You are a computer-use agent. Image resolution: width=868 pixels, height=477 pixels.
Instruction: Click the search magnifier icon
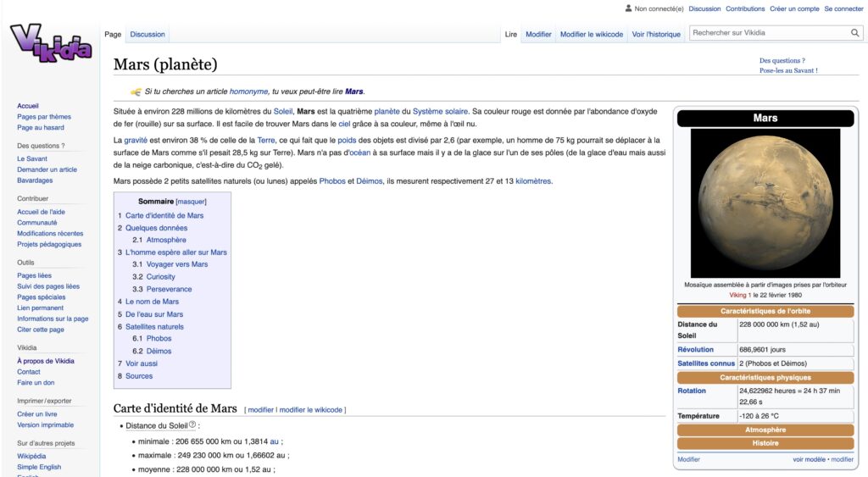[855, 33]
